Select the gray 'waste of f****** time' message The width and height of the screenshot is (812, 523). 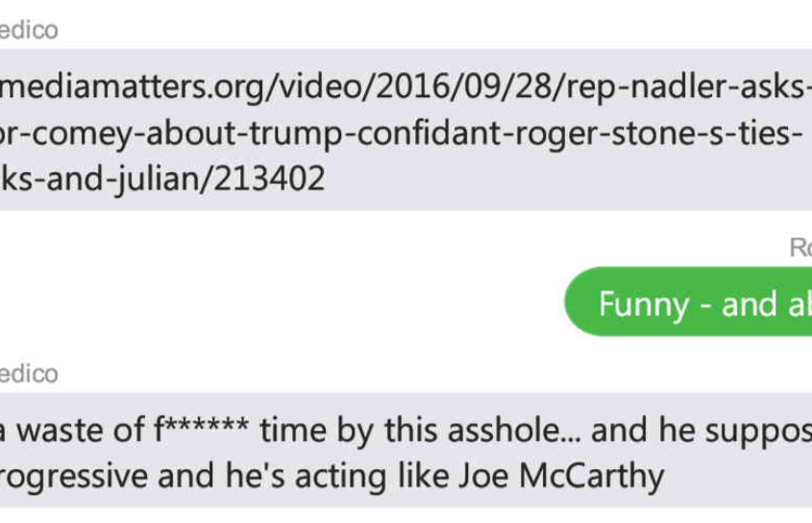(384, 452)
